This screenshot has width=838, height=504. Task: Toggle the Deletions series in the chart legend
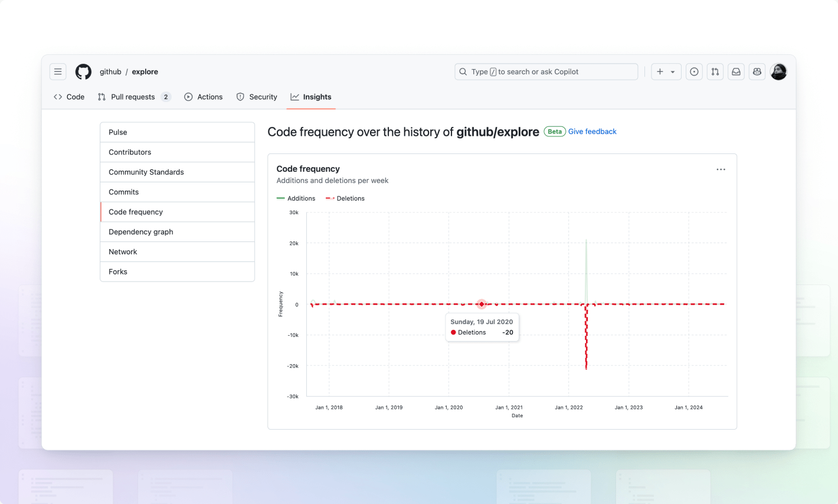[345, 198]
